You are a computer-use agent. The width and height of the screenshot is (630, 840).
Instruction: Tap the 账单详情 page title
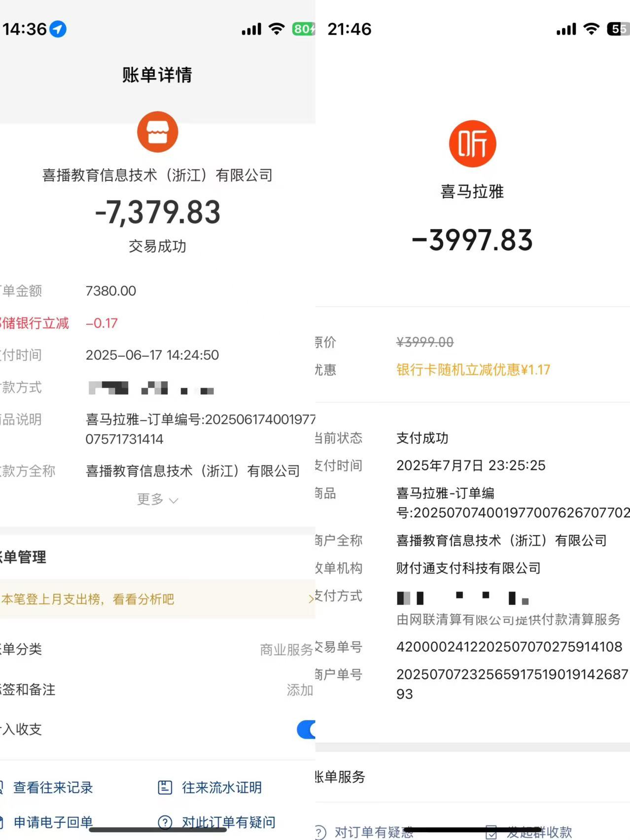(x=157, y=75)
